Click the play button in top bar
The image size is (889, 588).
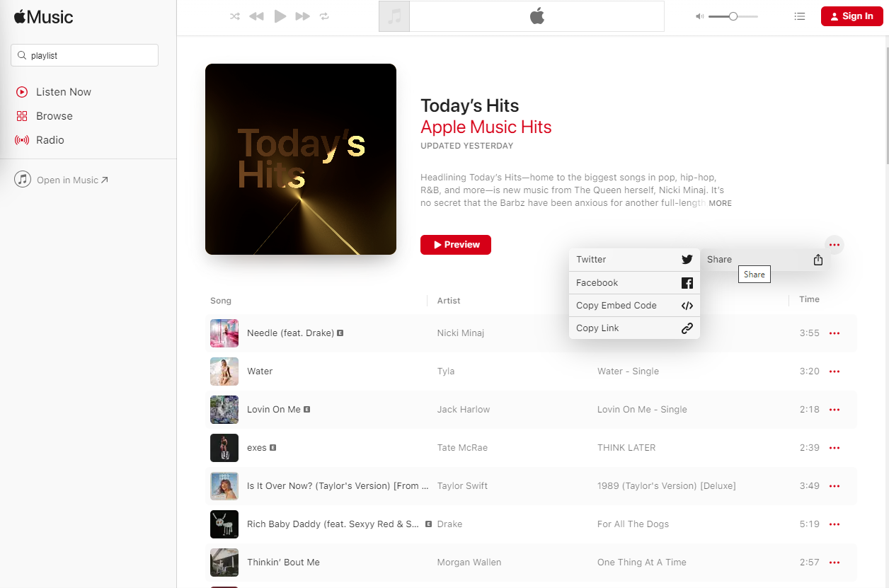pyautogui.click(x=280, y=16)
